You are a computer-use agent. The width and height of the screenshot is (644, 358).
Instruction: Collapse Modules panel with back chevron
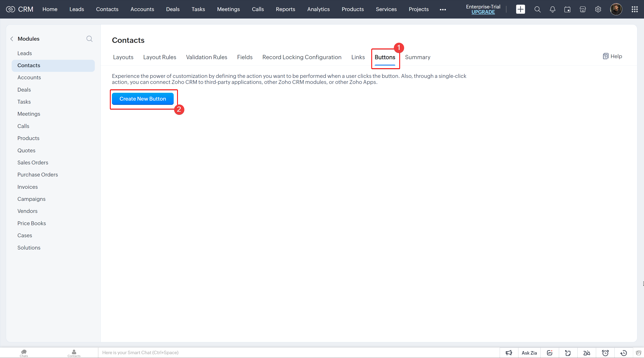pyautogui.click(x=12, y=39)
